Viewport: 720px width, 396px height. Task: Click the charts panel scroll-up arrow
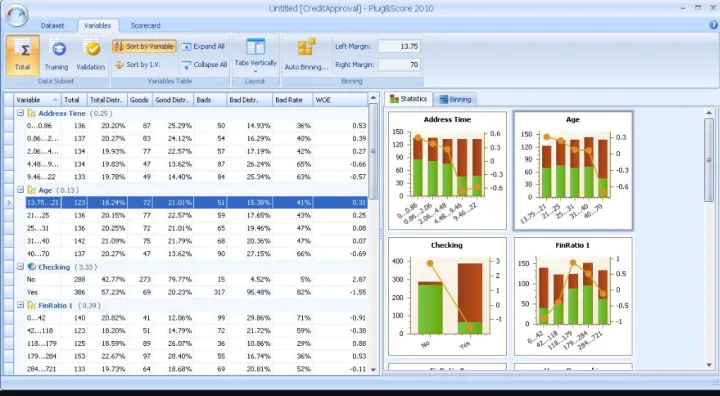pos(709,112)
